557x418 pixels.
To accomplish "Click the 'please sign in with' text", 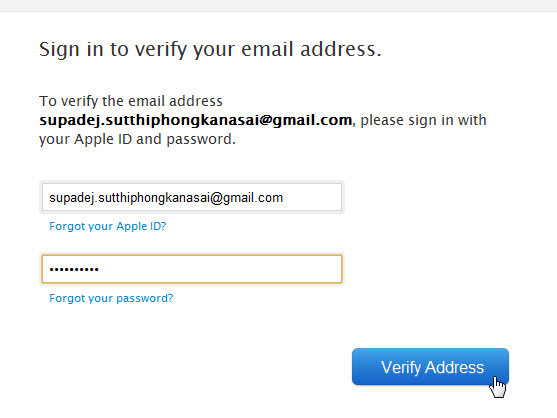I will 423,120.
